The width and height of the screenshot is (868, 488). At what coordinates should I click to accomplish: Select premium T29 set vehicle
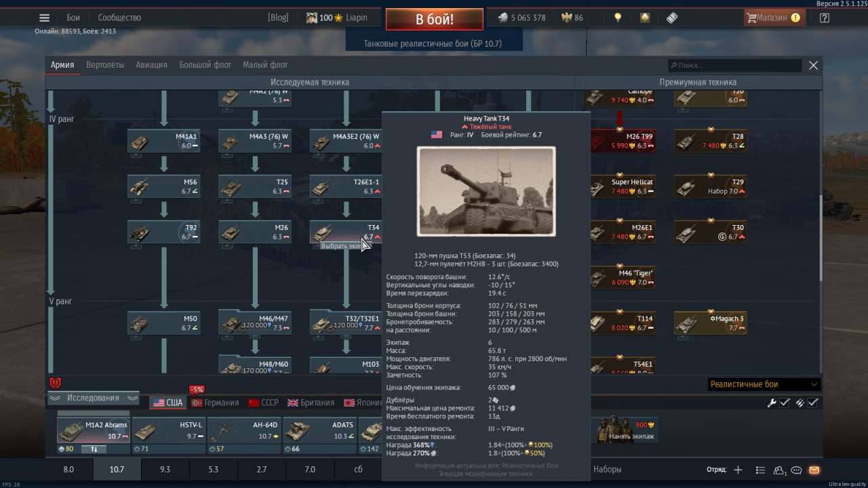[711, 186]
